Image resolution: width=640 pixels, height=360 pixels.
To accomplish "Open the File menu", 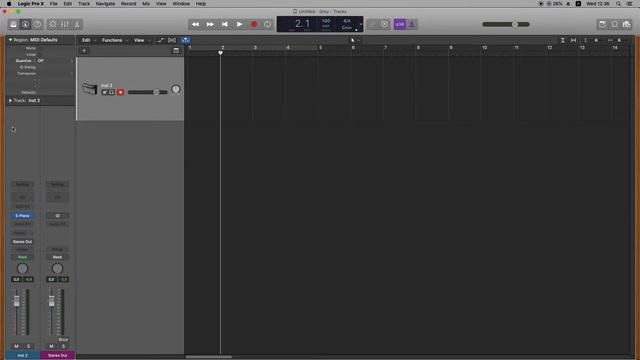I will point(53,4).
